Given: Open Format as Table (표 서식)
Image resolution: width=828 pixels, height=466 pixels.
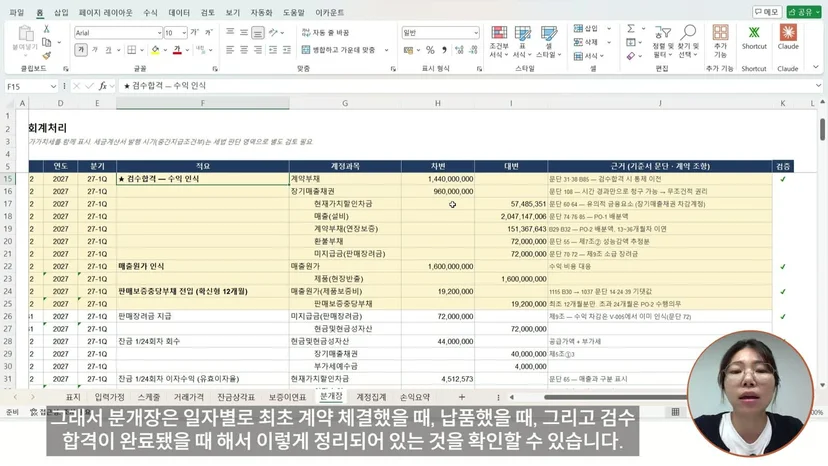Looking at the screenshot, I should pyautogui.click(x=522, y=41).
